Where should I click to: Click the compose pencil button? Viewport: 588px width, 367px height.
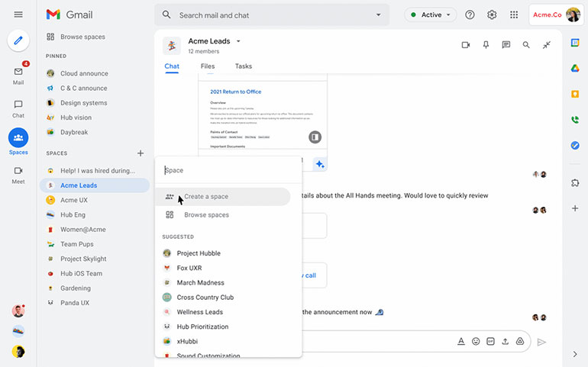click(18, 40)
